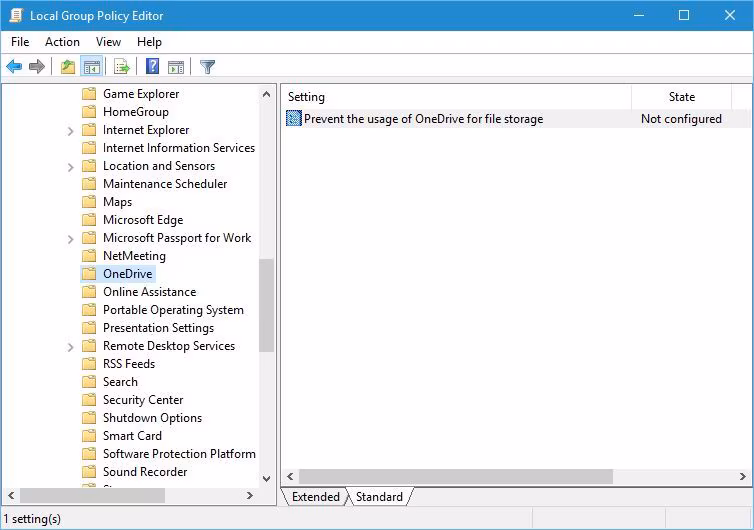
Task: Open Help via the question mark icon
Action: click(152, 66)
